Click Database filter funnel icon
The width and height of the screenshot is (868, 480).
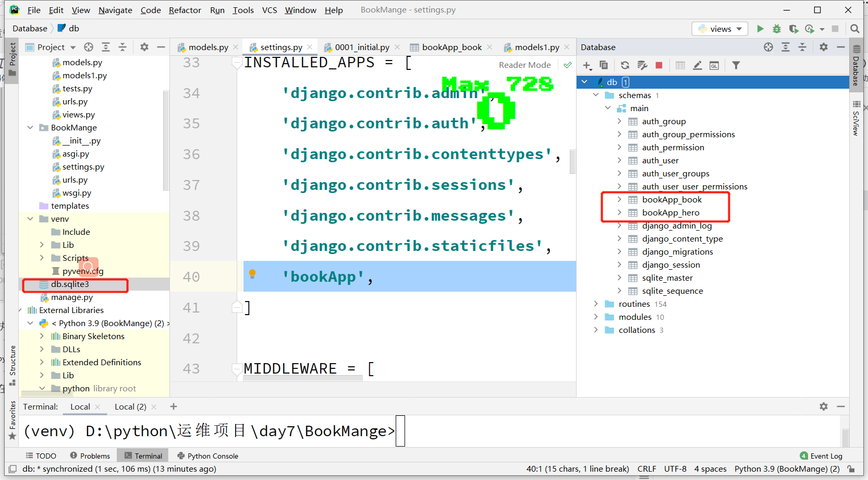(x=736, y=65)
